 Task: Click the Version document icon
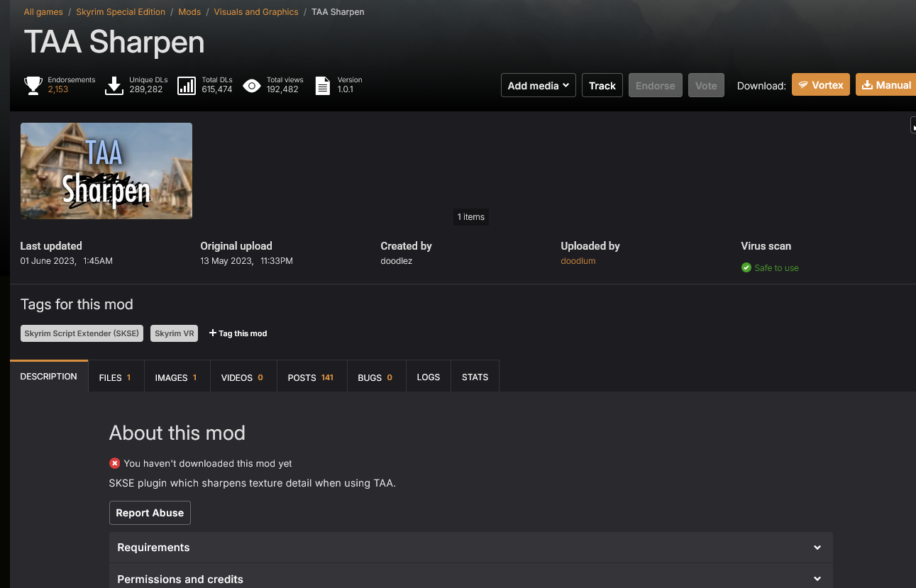[323, 86]
